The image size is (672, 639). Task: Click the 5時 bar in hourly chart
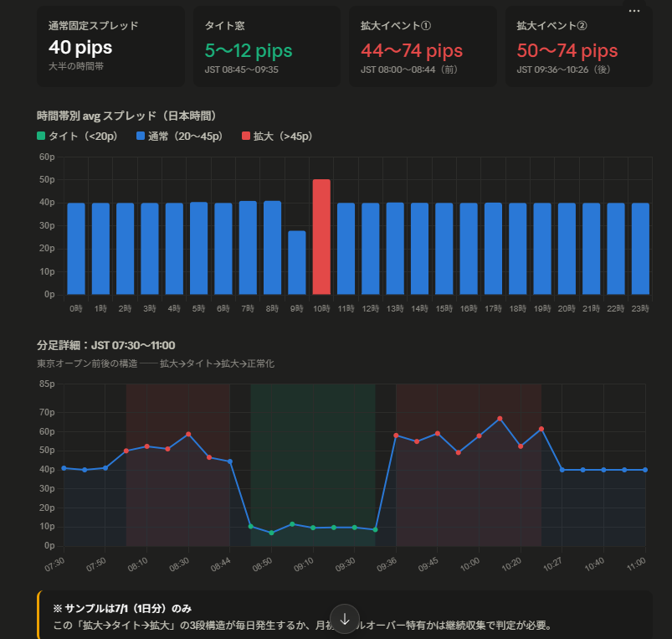tap(199, 248)
